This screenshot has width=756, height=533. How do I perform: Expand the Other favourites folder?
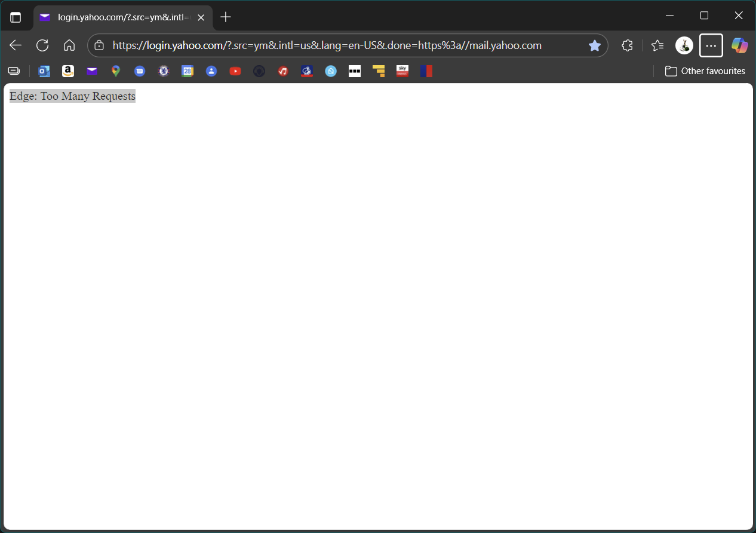click(705, 71)
